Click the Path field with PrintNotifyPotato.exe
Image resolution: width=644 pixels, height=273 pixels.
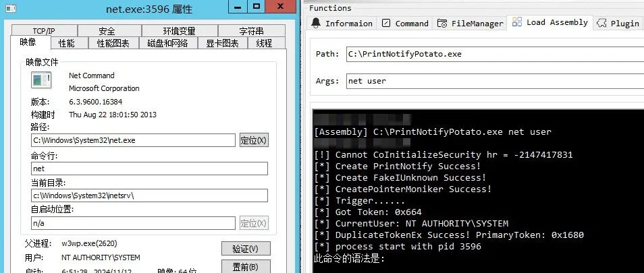[495, 54]
